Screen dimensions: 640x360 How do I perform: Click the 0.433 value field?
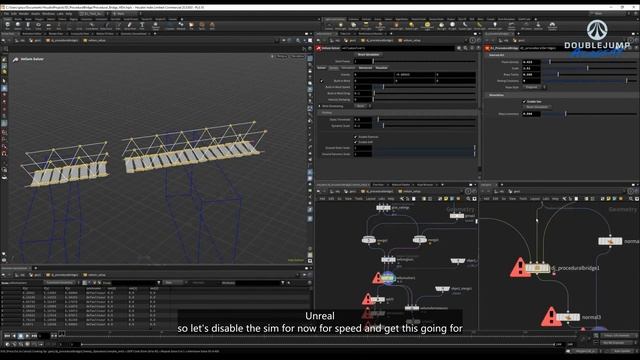pyautogui.click(x=531, y=62)
